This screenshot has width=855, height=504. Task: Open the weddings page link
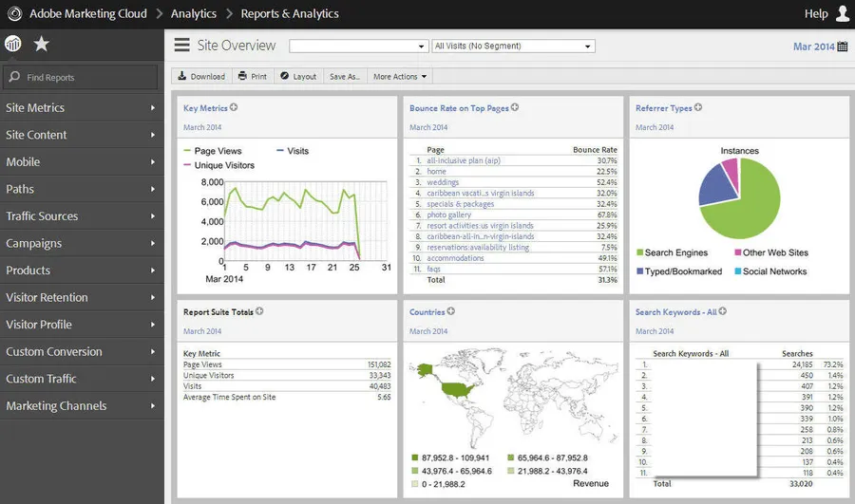pos(443,182)
